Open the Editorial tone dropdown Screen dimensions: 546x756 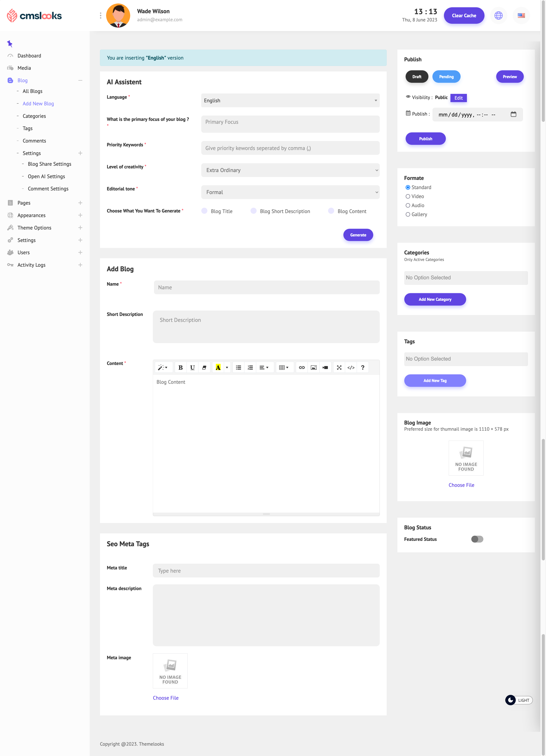point(290,192)
